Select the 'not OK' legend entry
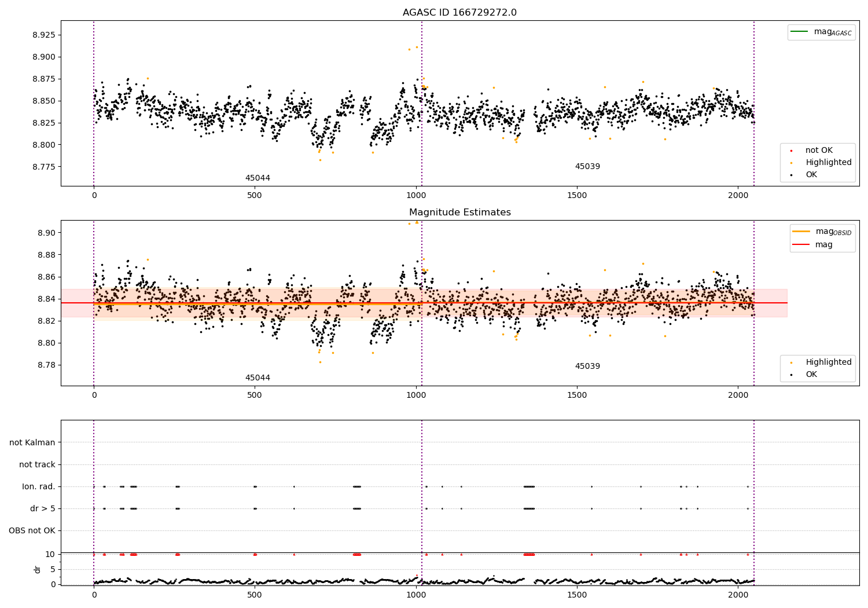Viewport: 868px width, 608px height. tap(819, 151)
